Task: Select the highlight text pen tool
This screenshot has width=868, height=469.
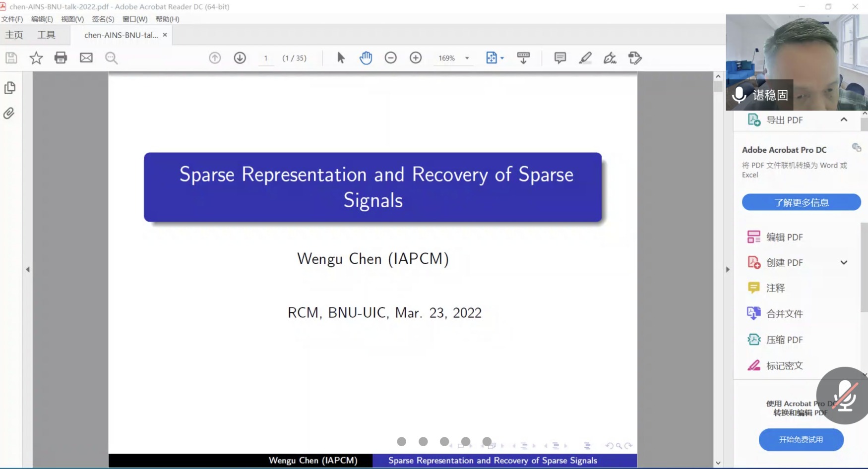Action: click(585, 58)
